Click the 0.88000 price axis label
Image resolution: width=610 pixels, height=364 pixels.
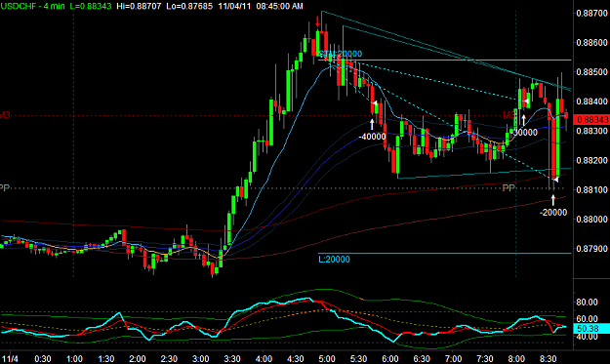[x=591, y=220]
